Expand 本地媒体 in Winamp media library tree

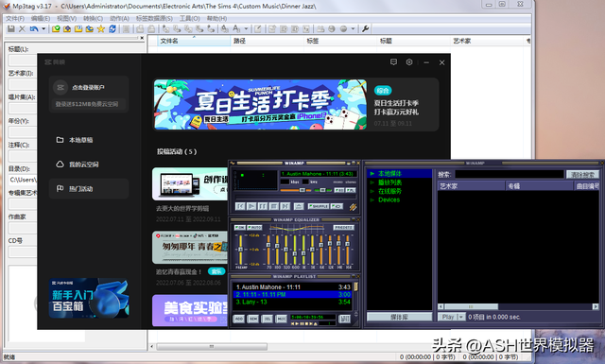click(372, 174)
